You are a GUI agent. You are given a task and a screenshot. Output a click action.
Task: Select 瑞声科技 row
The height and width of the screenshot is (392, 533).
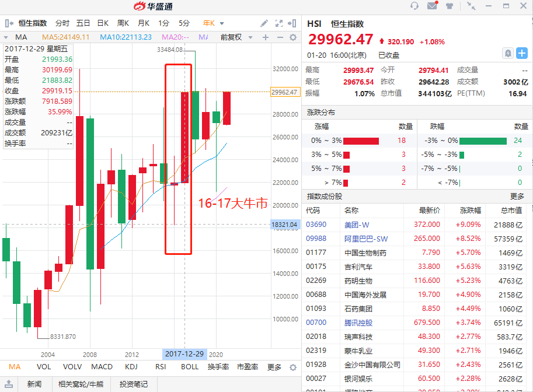click(x=414, y=337)
